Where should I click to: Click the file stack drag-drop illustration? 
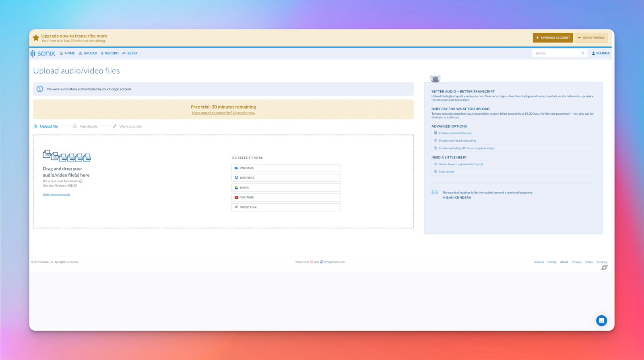click(67, 156)
